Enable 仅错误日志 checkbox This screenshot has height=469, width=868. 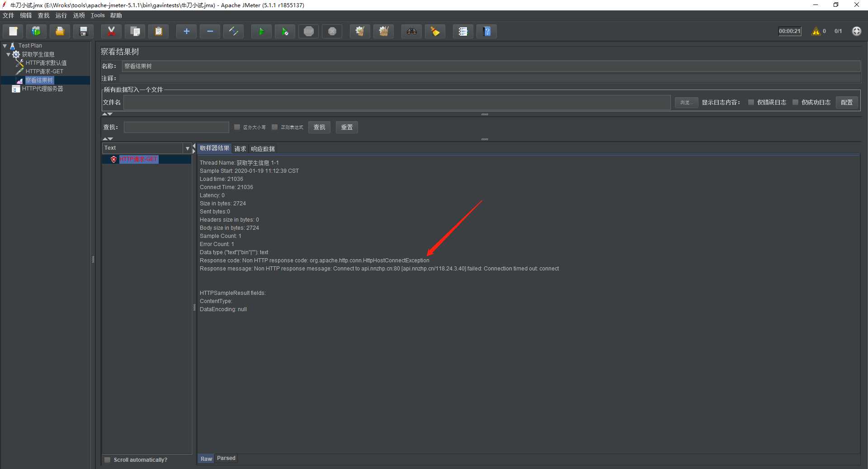click(751, 102)
